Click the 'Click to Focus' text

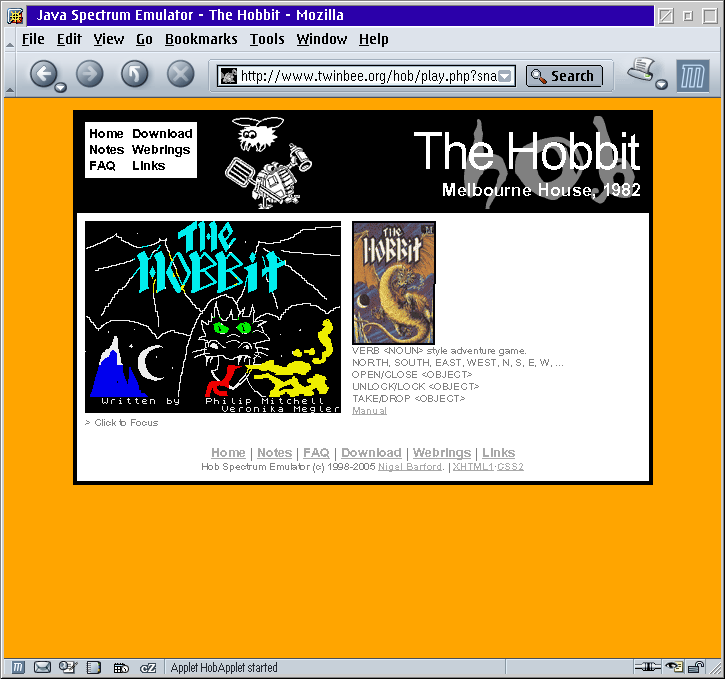pos(126,422)
